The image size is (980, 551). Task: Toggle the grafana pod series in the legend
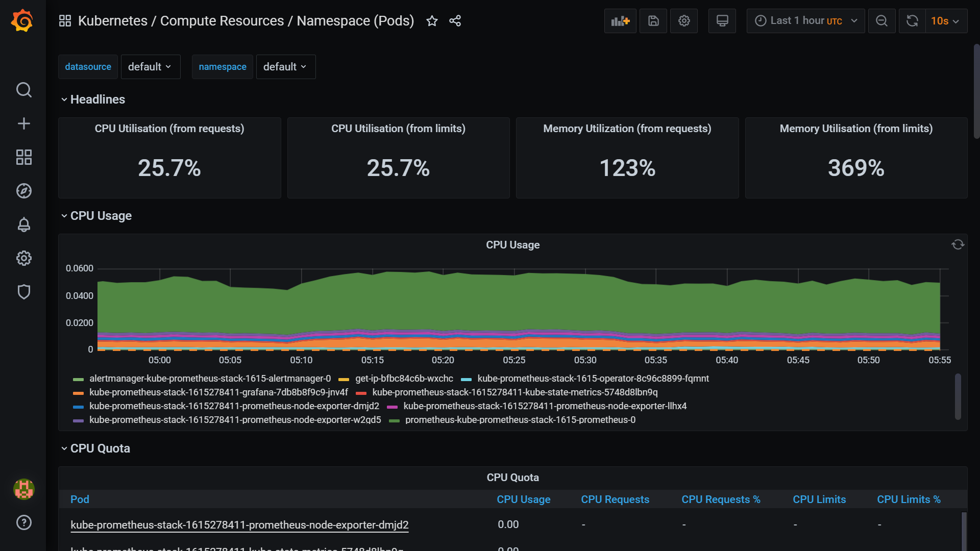click(218, 392)
